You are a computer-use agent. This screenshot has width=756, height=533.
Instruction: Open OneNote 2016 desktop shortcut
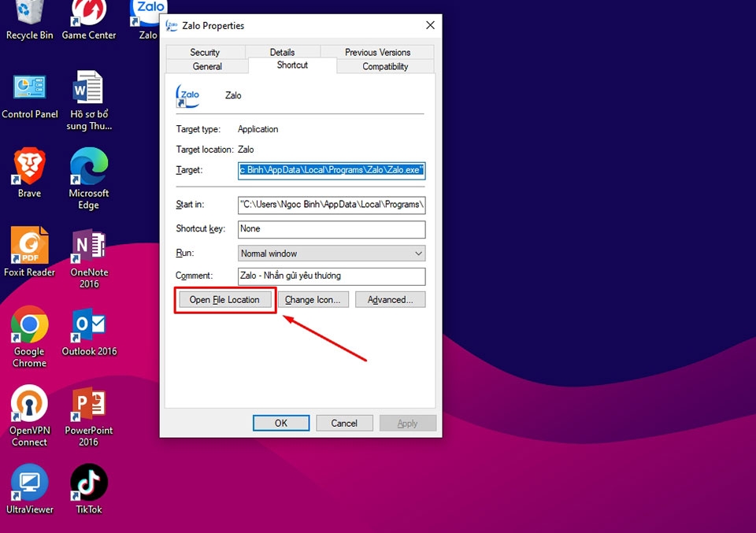pyautogui.click(x=89, y=258)
